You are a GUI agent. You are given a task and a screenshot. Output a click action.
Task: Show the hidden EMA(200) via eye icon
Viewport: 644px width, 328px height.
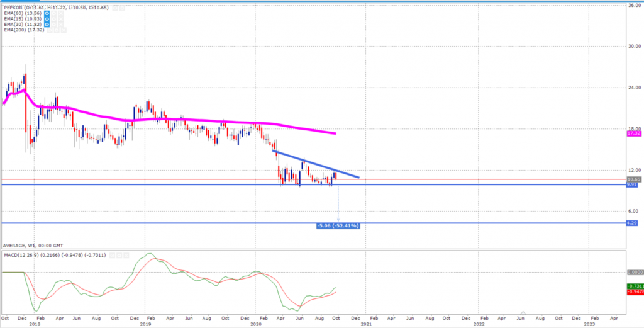pyautogui.click(x=50, y=30)
